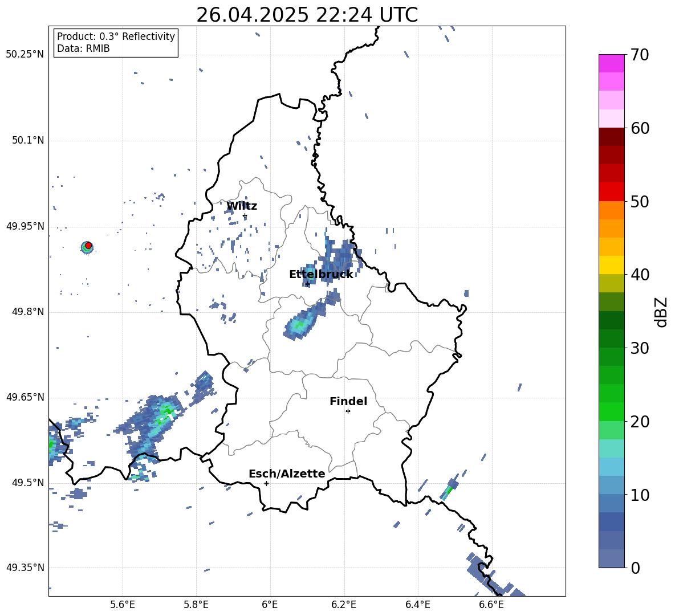Click the 49.35°N latitude label
675x616 pixels.
[25, 568]
